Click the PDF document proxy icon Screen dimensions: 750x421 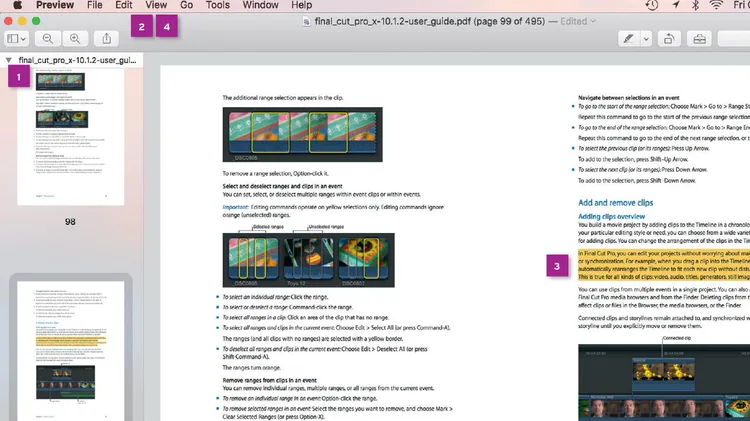[x=307, y=22]
